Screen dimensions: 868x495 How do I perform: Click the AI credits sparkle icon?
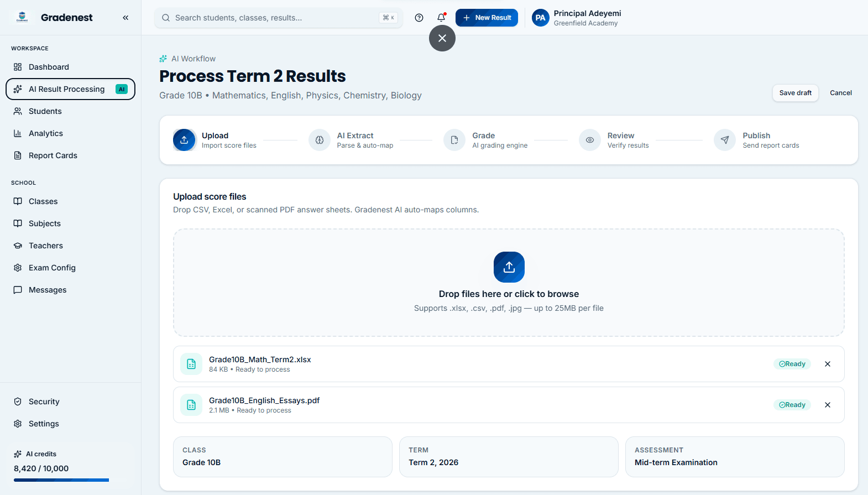pyautogui.click(x=18, y=454)
